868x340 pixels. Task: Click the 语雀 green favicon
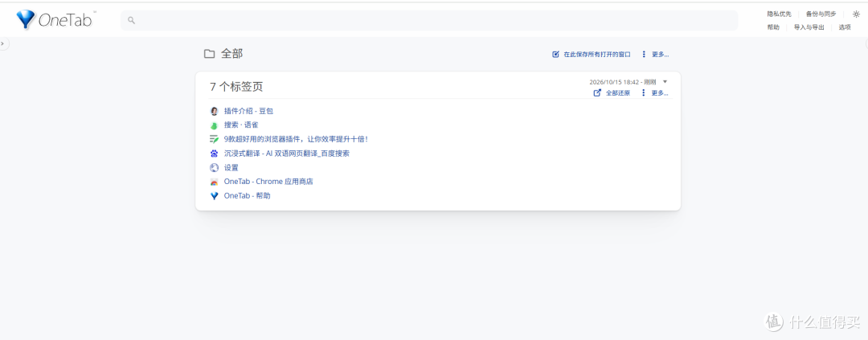pos(215,125)
